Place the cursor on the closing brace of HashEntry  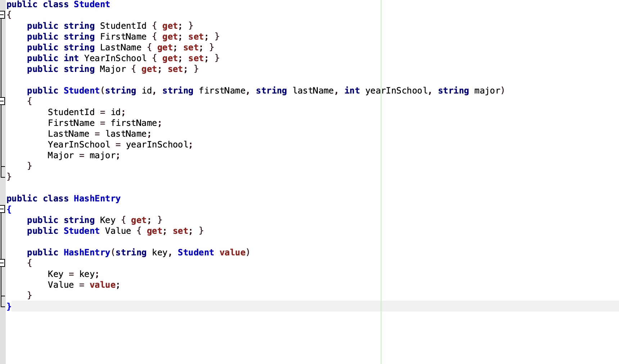[8, 306]
